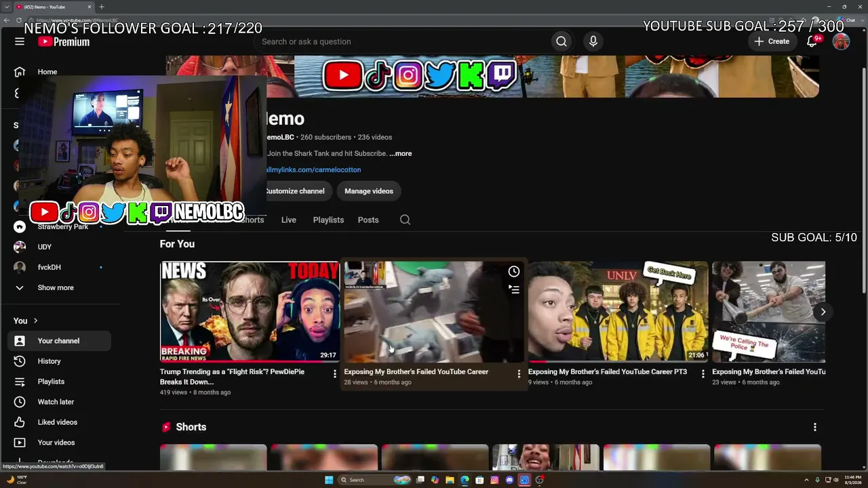Click the Manage videos button

tap(369, 191)
